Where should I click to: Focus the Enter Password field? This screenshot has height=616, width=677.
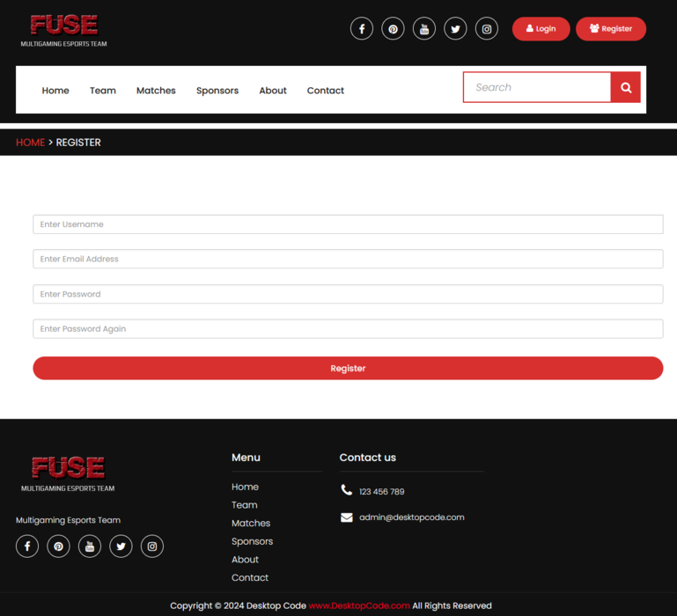pyautogui.click(x=348, y=294)
